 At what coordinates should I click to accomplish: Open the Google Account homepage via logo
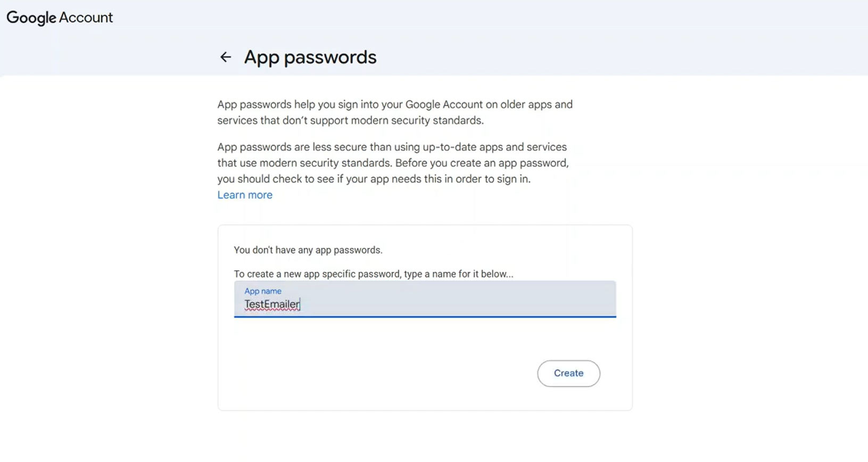[29, 18]
